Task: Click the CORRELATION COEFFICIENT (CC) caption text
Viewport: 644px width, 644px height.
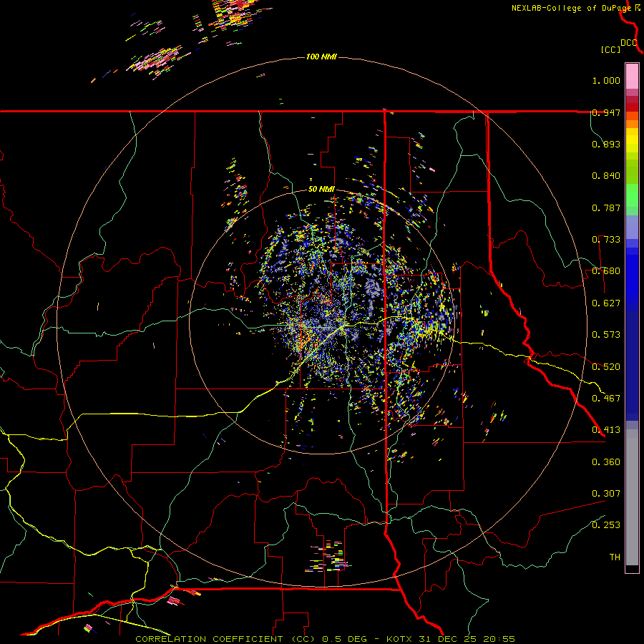Action: (225, 639)
